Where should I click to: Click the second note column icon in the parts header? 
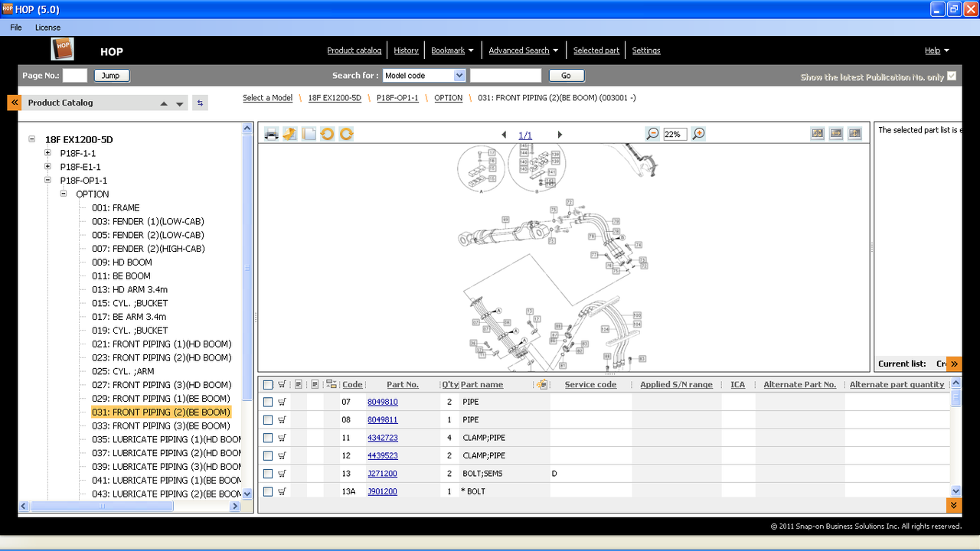click(x=315, y=384)
